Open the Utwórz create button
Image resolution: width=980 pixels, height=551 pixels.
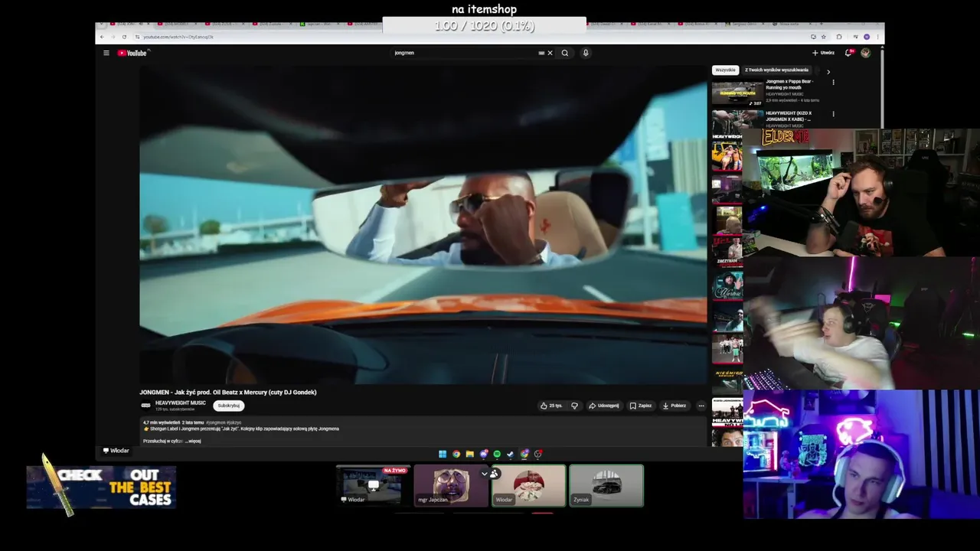[824, 53]
